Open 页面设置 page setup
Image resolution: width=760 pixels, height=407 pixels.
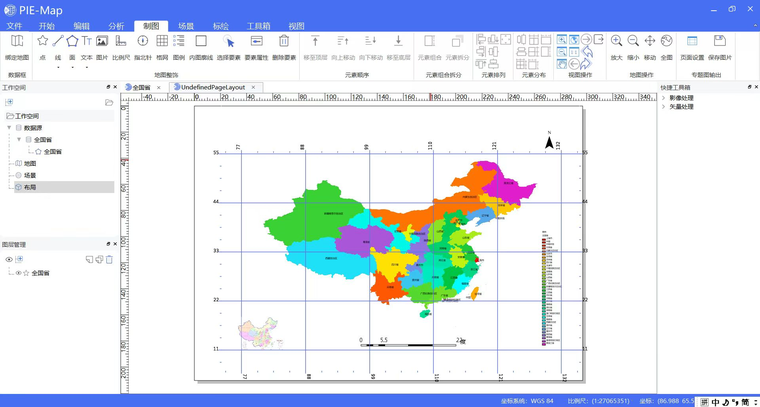692,47
